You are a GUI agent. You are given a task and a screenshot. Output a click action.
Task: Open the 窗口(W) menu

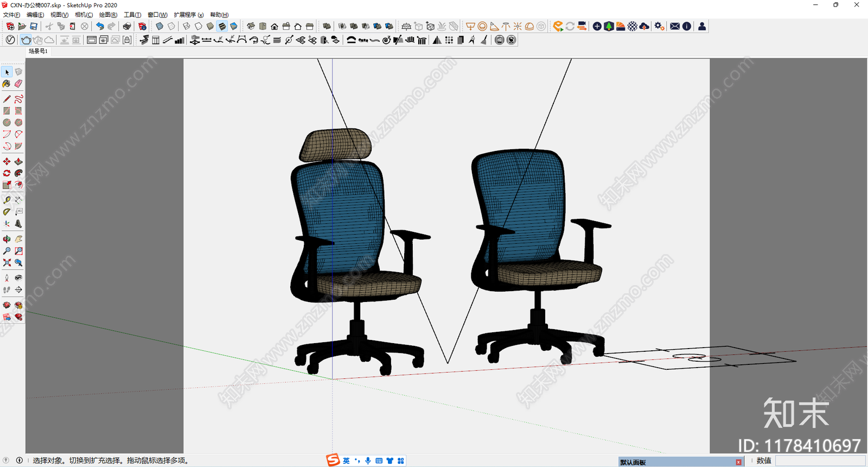point(157,15)
